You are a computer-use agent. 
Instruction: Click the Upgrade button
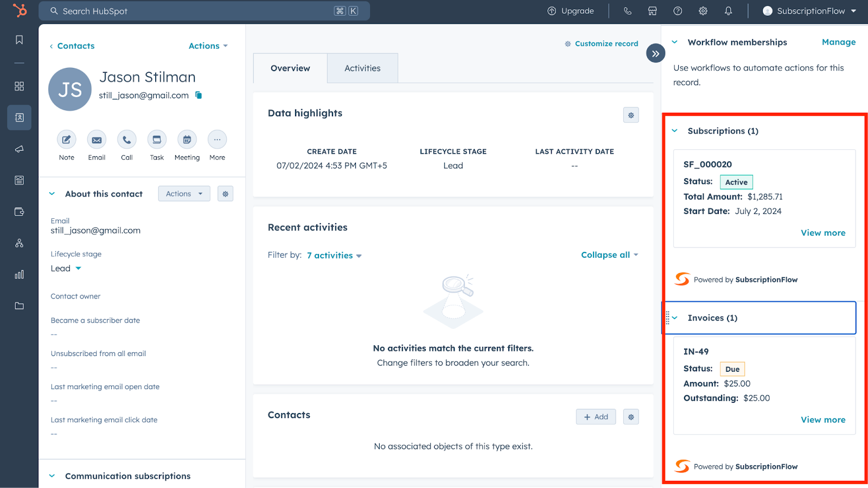[x=571, y=11]
